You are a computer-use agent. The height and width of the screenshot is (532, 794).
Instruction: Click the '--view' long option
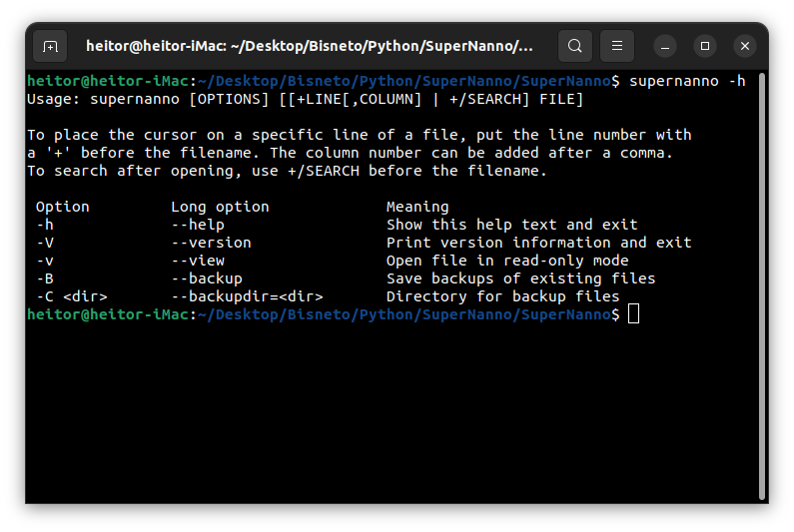[198, 261]
